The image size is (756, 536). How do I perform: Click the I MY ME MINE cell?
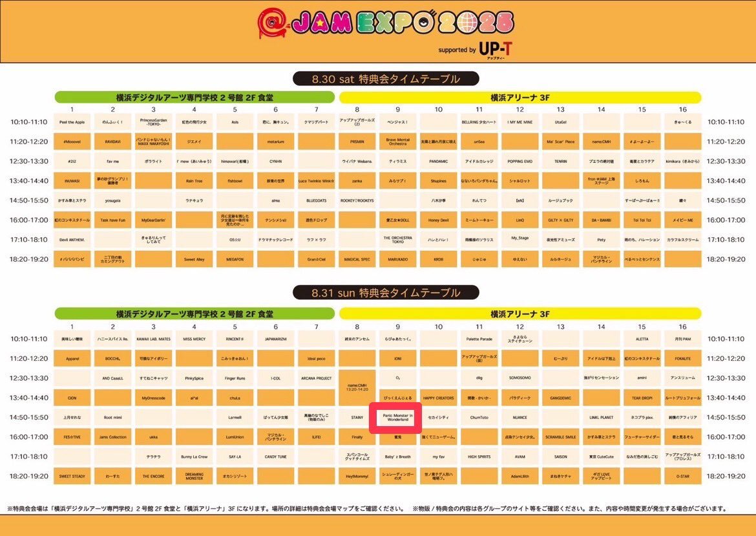pos(520,122)
